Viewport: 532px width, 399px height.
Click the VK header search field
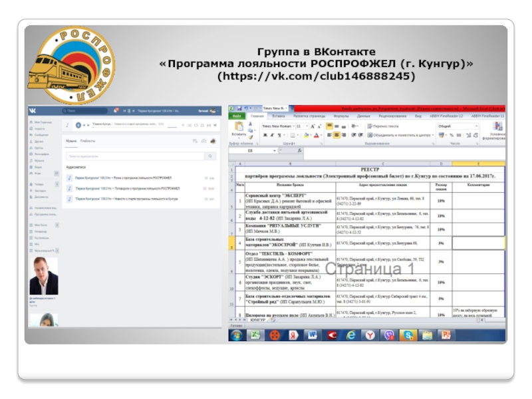(85, 110)
